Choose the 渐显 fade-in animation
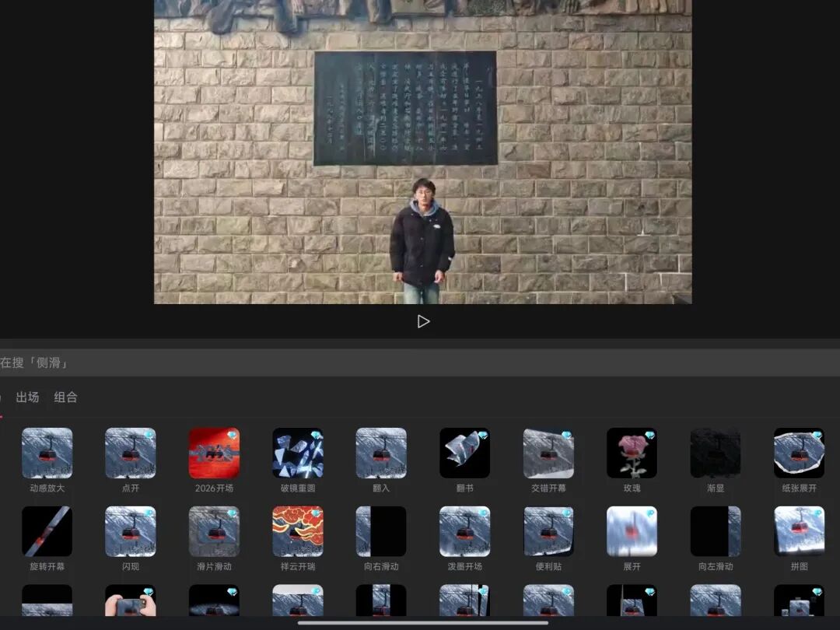The width and height of the screenshot is (840, 630). point(716,453)
